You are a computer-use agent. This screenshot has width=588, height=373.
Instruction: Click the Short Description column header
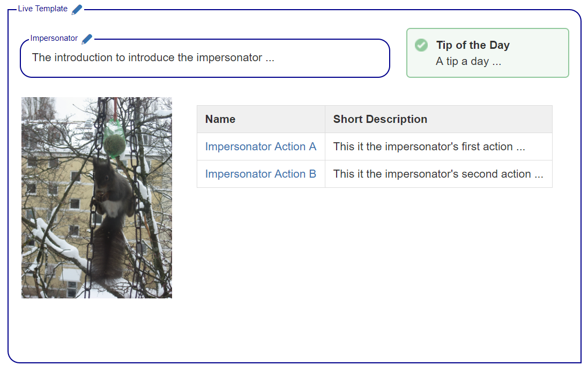[x=380, y=119]
